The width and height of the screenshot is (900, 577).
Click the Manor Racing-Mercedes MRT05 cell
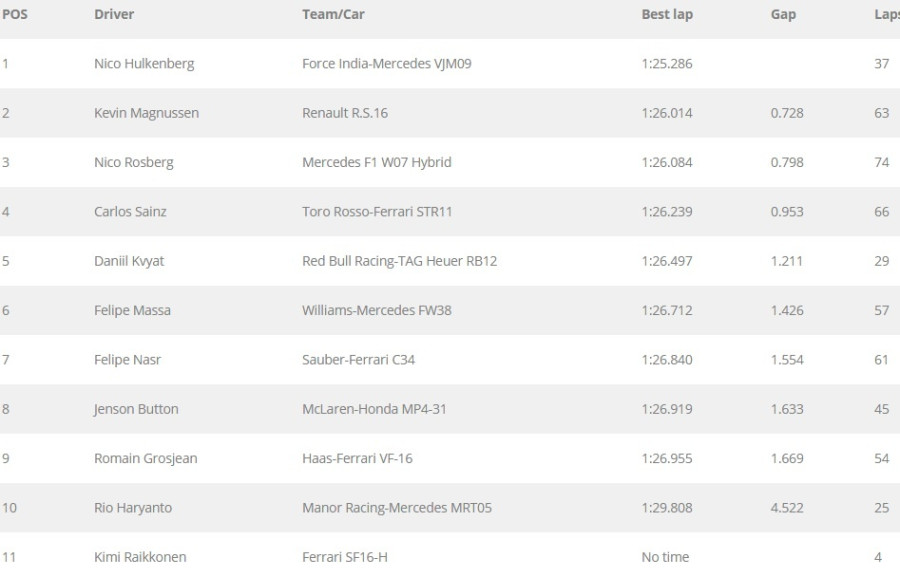point(397,507)
